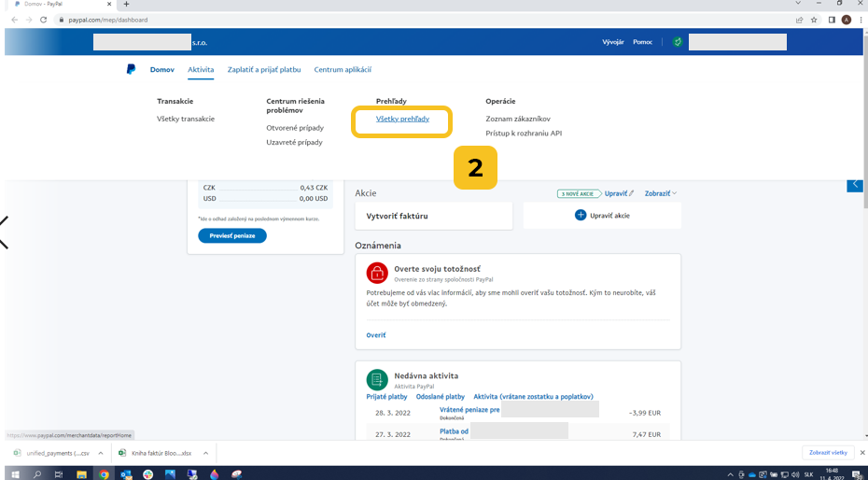Open options arrow for Kniha faktúr xlsx download
868x480 pixels.
tap(205, 453)
